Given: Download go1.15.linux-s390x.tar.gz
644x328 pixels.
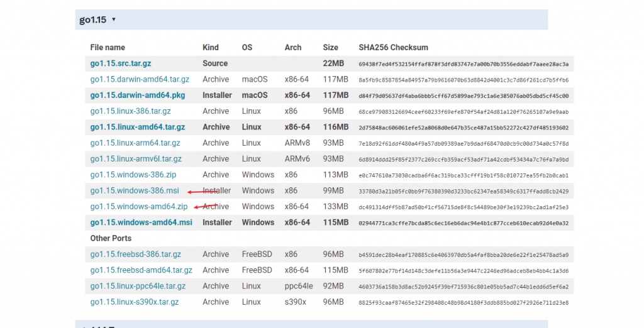Looking at the screenshot, I should 135,302.
